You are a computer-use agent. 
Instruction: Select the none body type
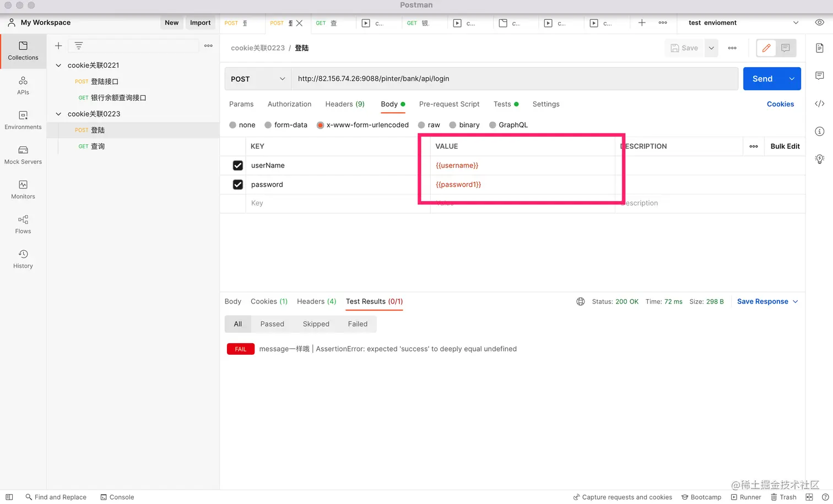[x=233, y=125]
